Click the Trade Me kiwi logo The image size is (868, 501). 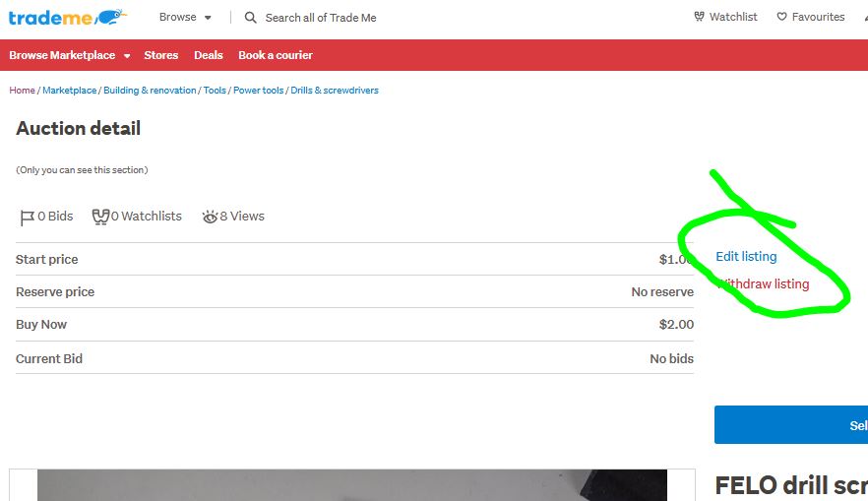point(68,17)
